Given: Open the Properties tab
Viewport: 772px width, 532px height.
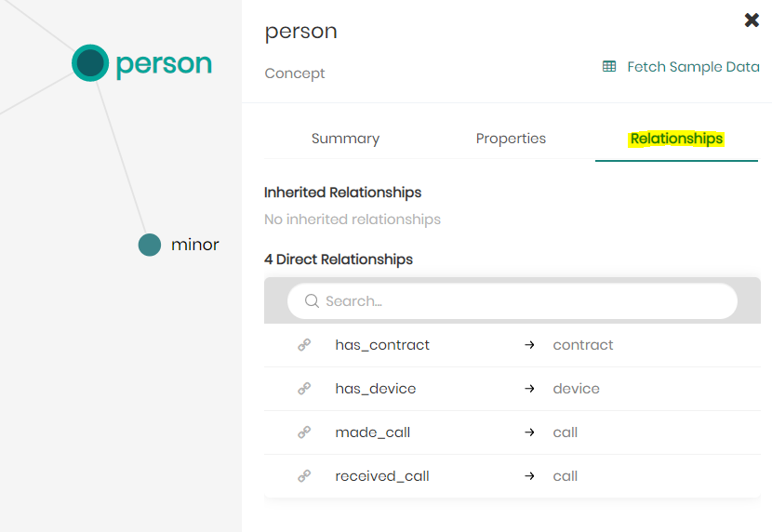Looking at the screenshot, I should [x=511, y=139].
